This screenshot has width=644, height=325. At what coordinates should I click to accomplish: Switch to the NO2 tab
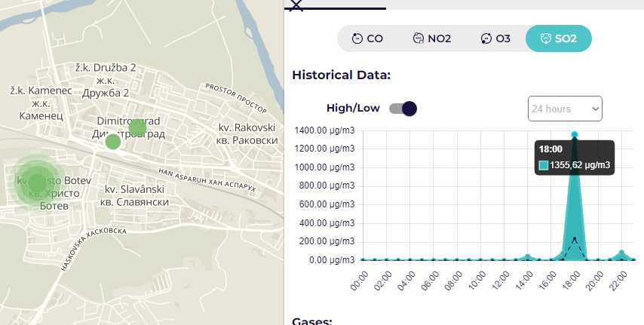[431, 38]
